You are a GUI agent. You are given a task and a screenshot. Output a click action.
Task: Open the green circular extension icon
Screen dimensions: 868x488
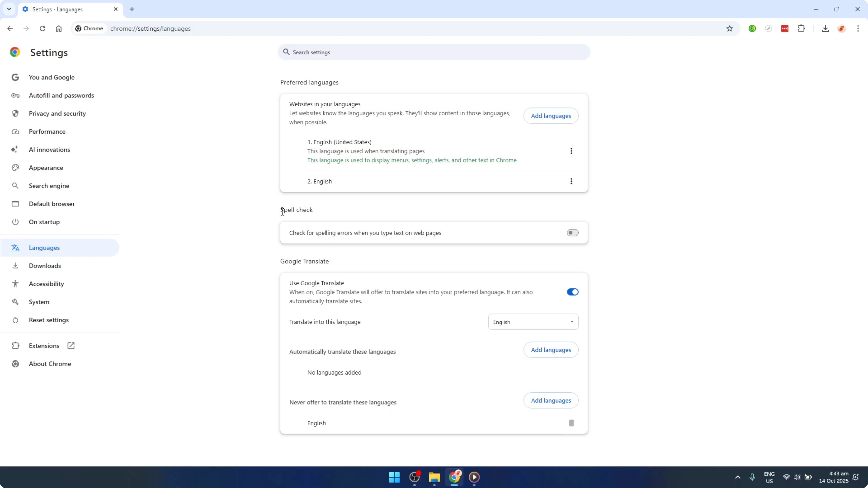click(x=752, y=29)
